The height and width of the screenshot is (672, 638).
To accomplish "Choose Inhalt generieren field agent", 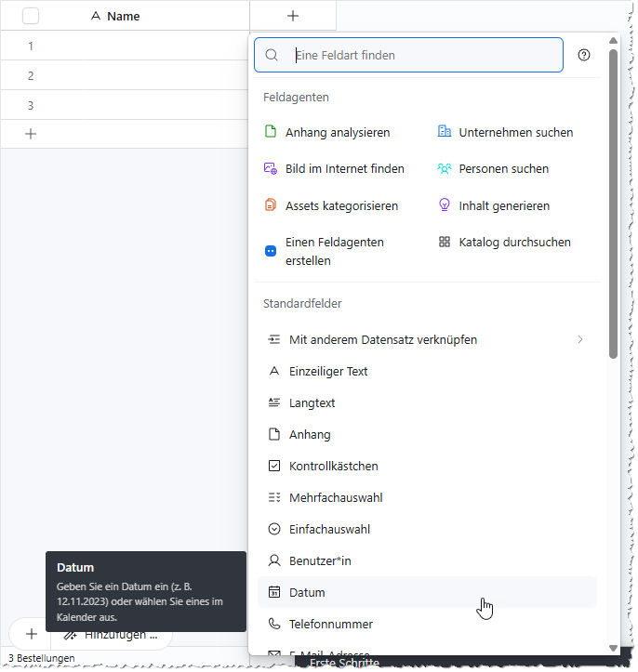I will [x=503, y=205].
